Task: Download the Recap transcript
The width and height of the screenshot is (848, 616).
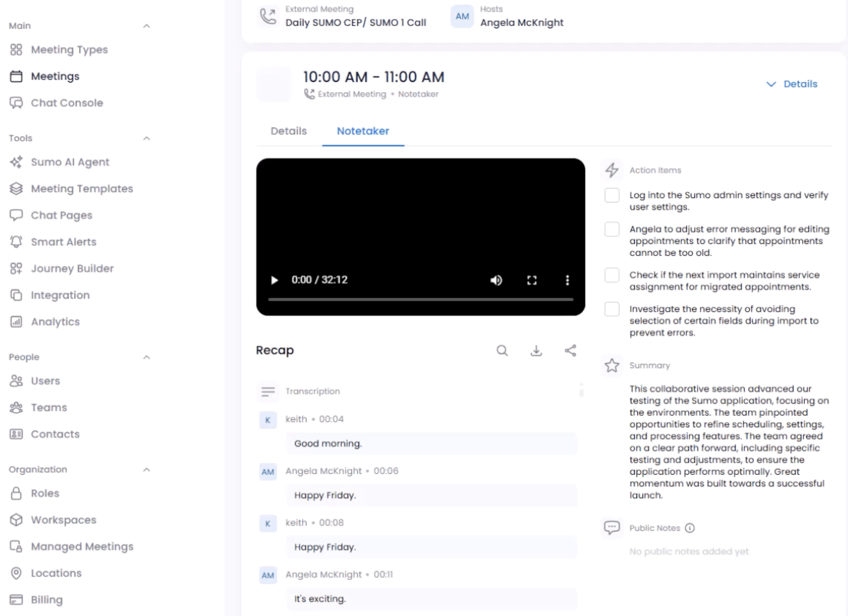Action: [x=536, y=351]
